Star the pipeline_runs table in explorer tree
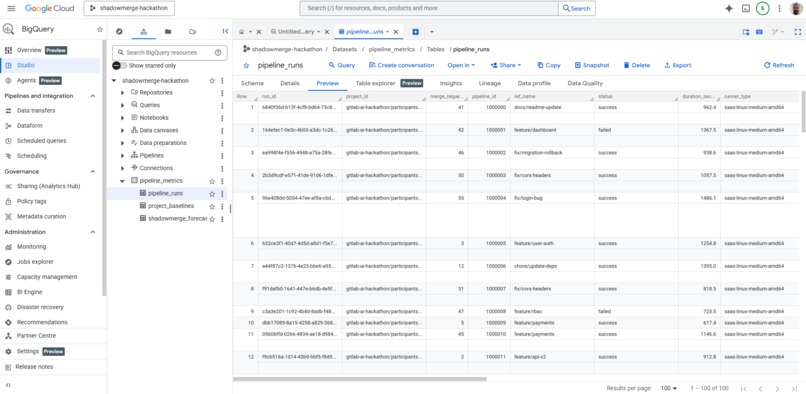 pos(212,194)
